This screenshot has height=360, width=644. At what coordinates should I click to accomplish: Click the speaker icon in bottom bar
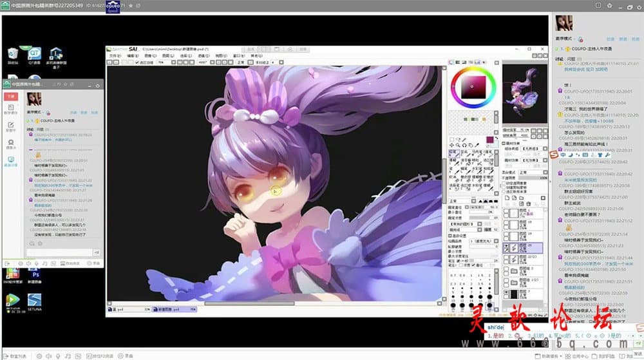(x=48, y=356)
